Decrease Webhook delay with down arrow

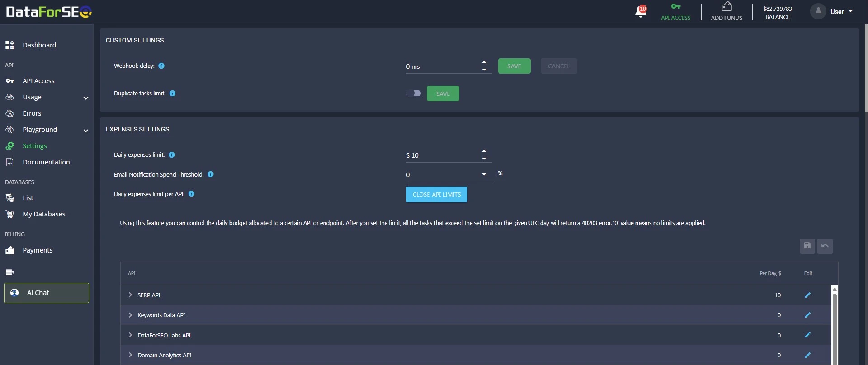[484, 70]
